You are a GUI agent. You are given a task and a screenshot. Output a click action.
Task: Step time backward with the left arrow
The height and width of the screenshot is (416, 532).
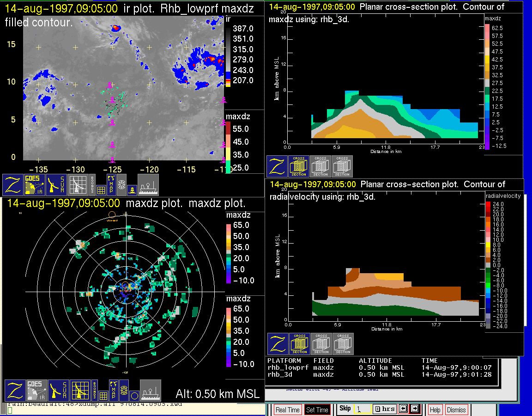403,409
